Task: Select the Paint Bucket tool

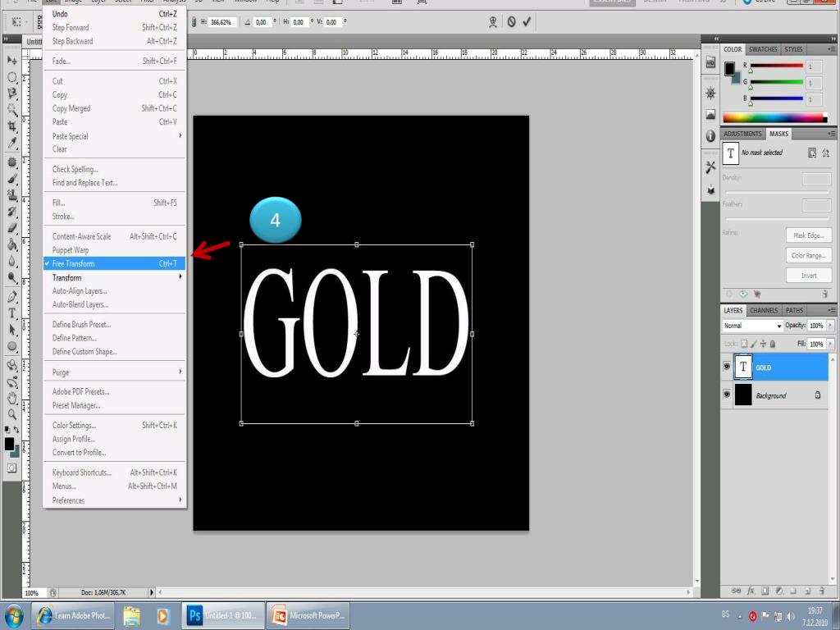Action: (11, 244)
